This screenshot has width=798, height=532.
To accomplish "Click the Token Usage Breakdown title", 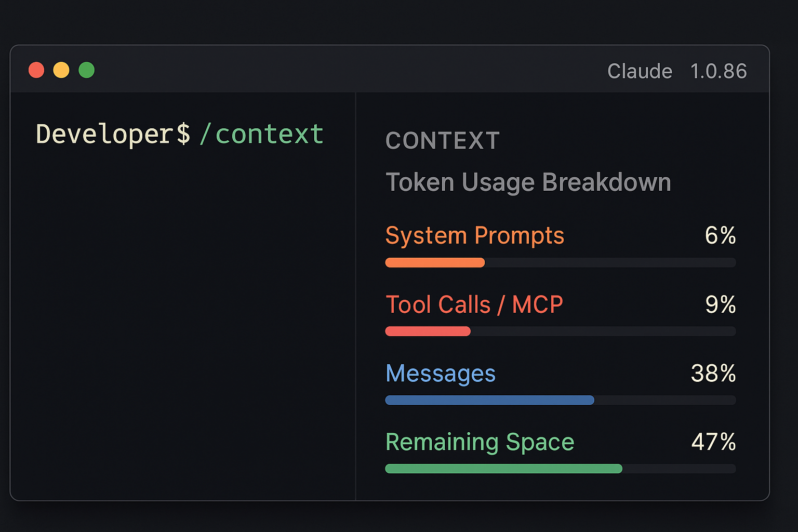I will pos(528,182).
